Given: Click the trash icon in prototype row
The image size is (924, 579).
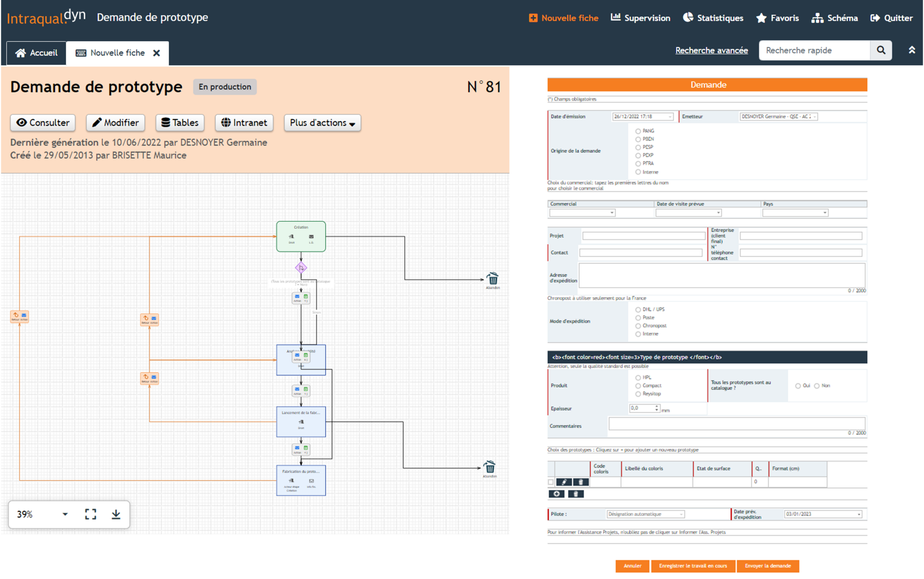Looking at the screenshot, I should (581, 482).
